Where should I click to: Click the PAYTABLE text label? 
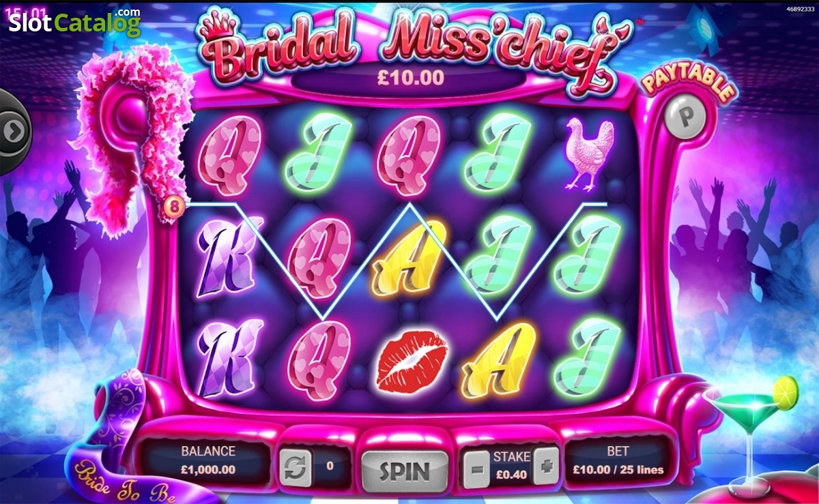(689, 85)
